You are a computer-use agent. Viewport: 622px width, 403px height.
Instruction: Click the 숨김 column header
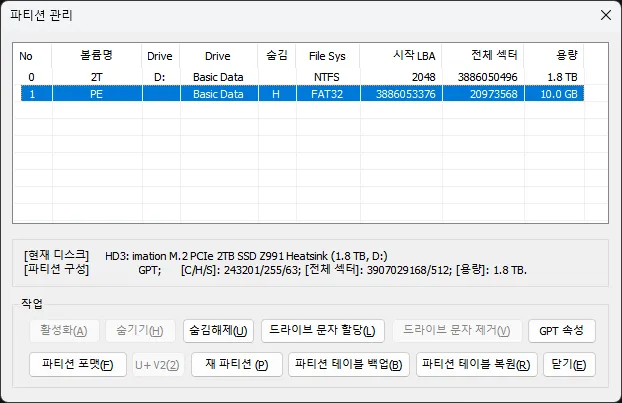pos(276,57)
